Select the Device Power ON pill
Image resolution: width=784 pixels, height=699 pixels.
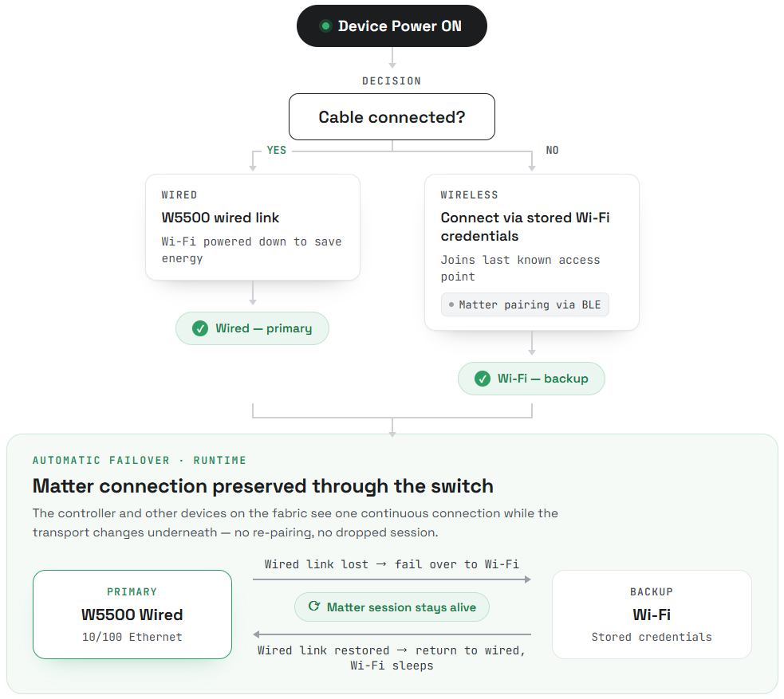click(392, 26)
